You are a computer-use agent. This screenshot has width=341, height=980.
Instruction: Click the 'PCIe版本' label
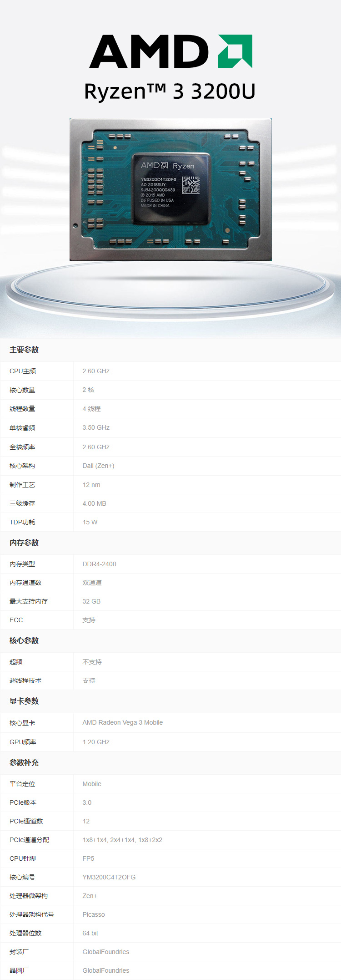pos(23,802)
